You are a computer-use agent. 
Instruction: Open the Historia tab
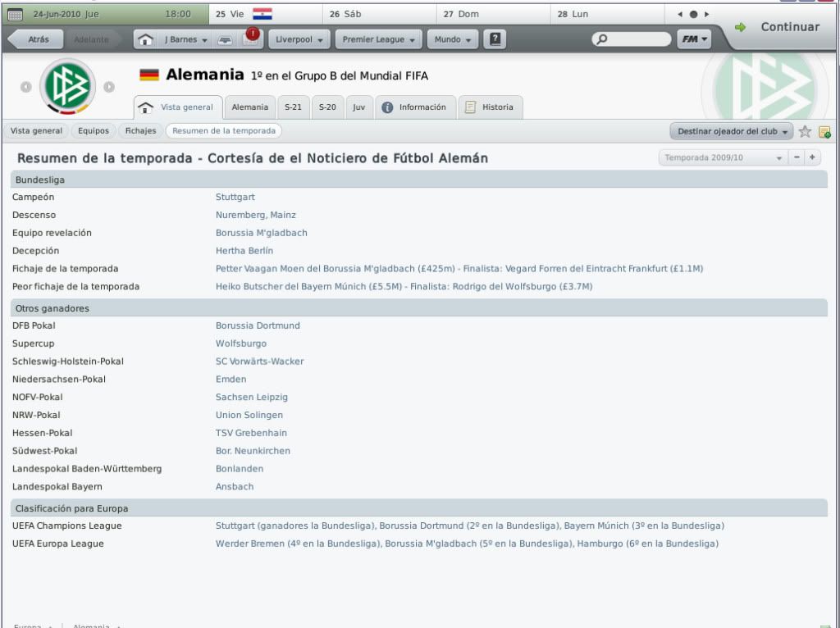click(x=491, y=107)
